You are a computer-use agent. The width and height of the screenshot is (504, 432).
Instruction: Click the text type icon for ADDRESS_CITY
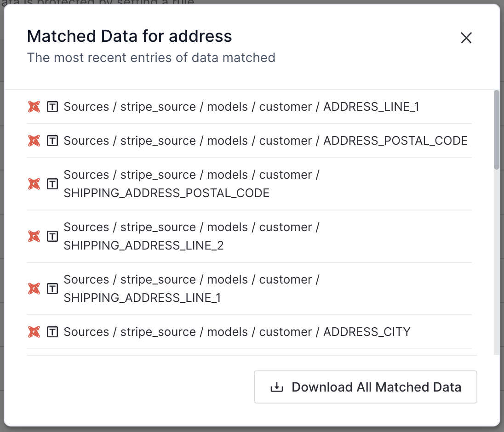tap(52, 332)
